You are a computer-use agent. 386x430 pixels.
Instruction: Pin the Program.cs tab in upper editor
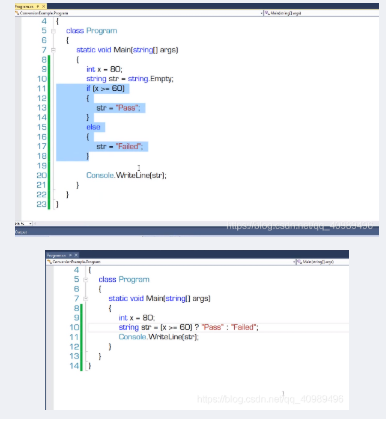click(38, 6)
